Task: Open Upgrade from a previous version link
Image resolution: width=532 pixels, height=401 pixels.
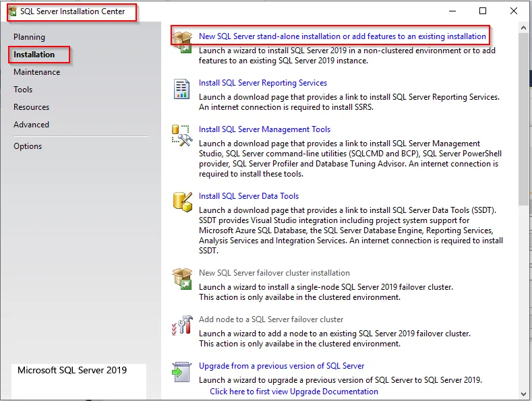Action: pos(282,366)
